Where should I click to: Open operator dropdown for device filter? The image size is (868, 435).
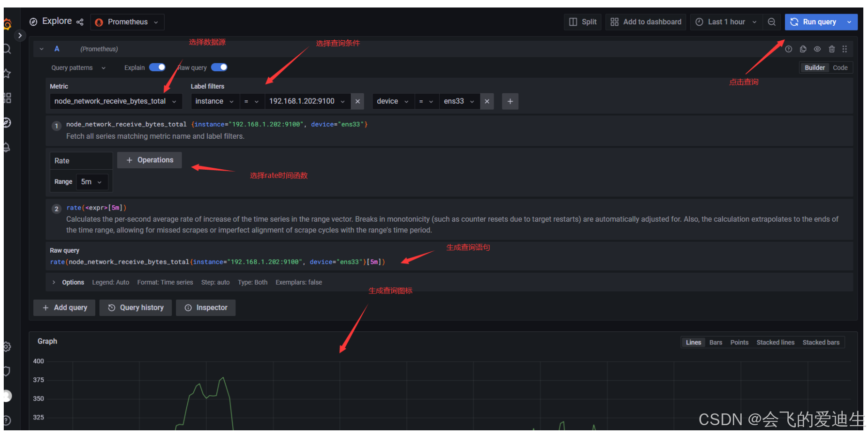click(x=426, y=101)
